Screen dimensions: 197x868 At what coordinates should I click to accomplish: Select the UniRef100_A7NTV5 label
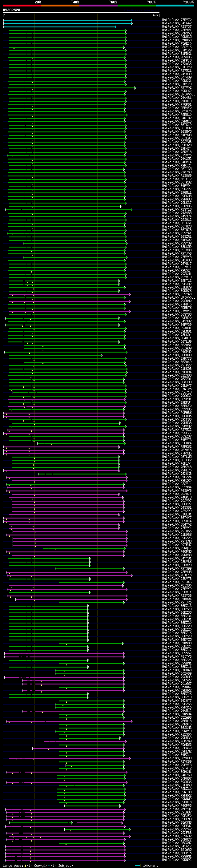point(177,389)
